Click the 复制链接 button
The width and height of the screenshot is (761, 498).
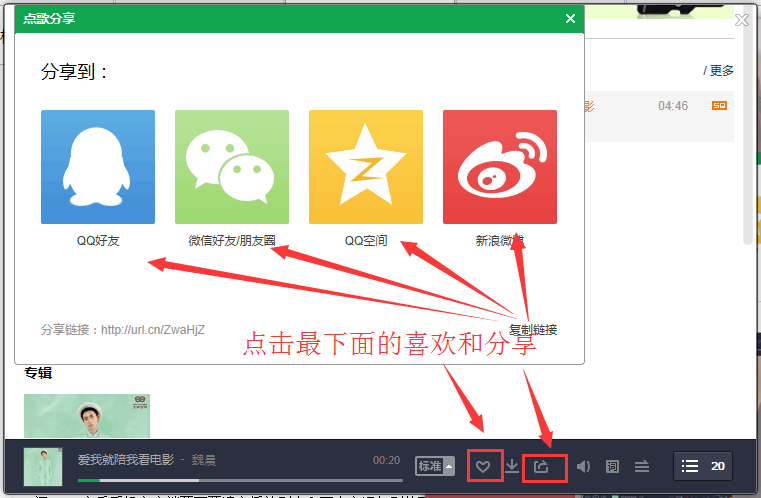pos(533,330)
